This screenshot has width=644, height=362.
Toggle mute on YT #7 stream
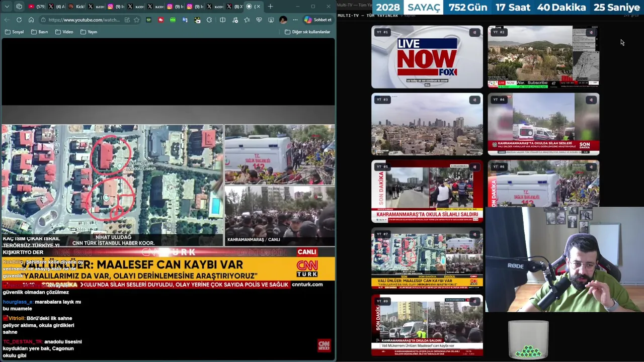click(474, 235)
